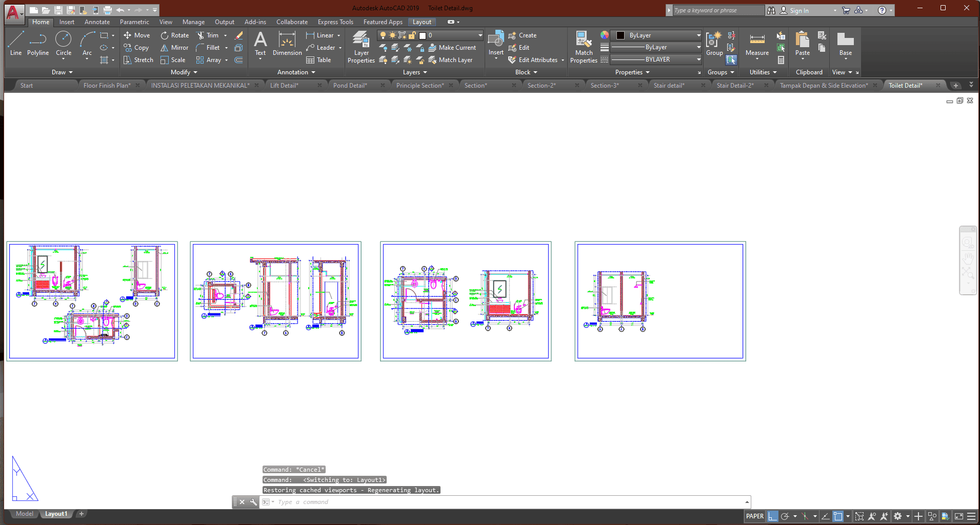Open the layer name dropdown
Image resolution: width=980 pixels, height=525 pixels.
480,35
